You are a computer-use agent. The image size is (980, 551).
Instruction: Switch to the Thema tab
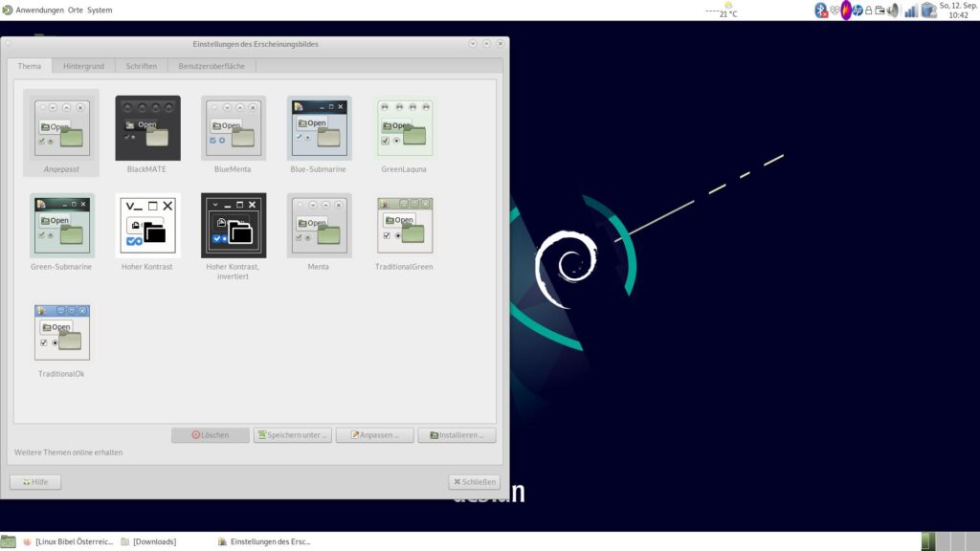coord(30,66)
